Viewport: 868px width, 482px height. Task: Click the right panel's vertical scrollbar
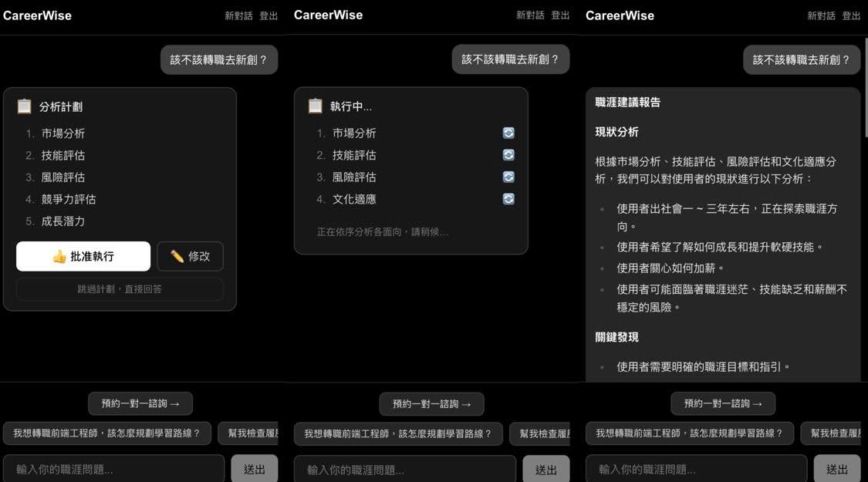pos(865,87)
